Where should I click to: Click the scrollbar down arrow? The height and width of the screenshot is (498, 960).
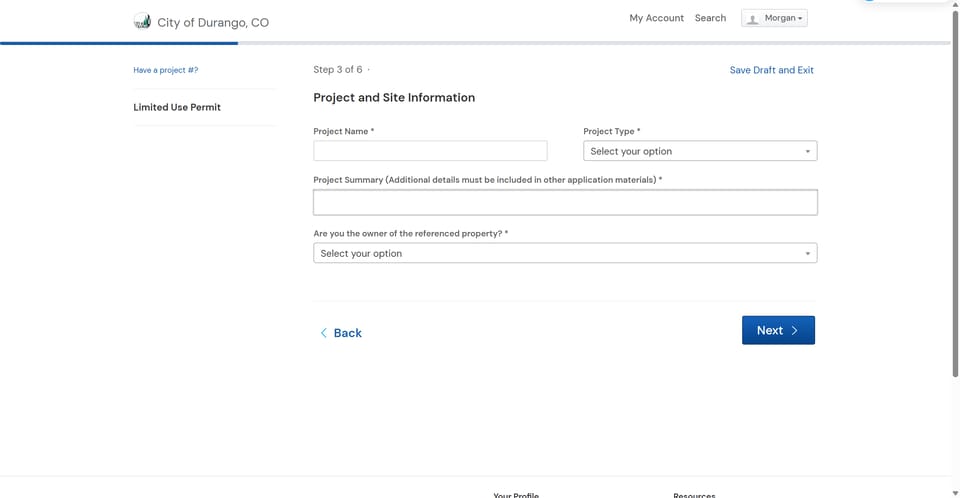955,493
